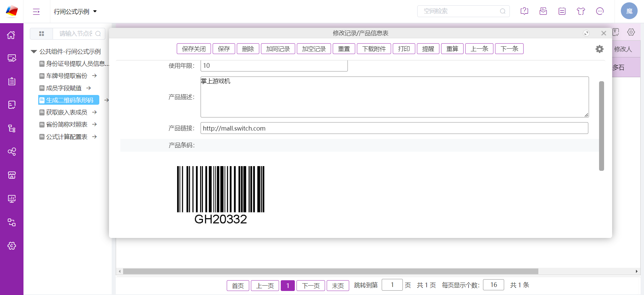Open the chat bubble icon in header

(x=600, y=11)
